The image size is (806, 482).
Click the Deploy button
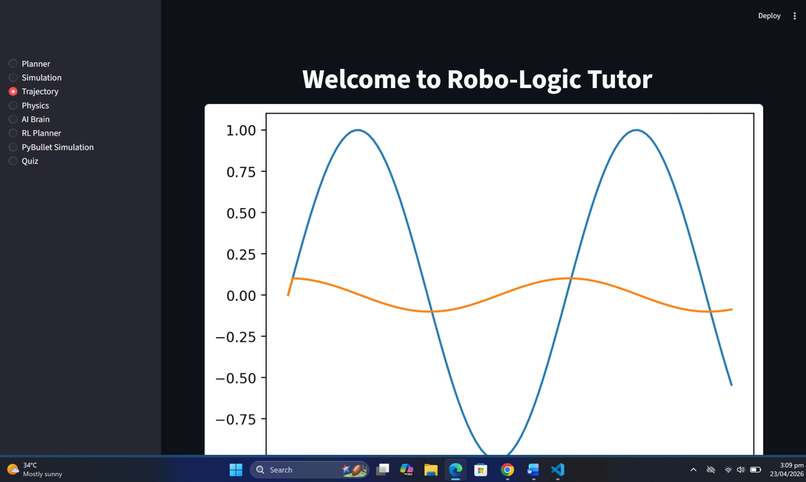pos(769,16)
